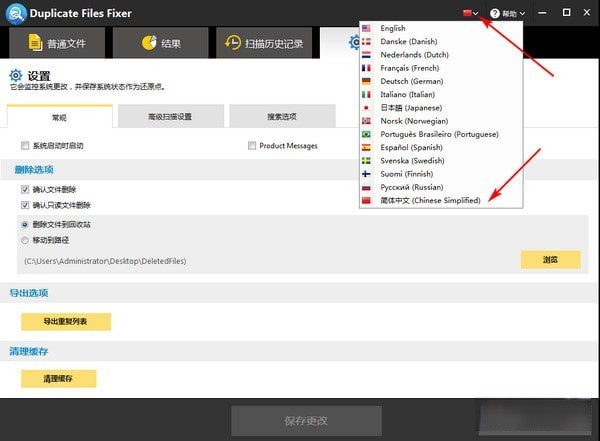Click the Brazilian flag icon
The width and height of the screenshot is (600, 441).
[x=366, y=134]
